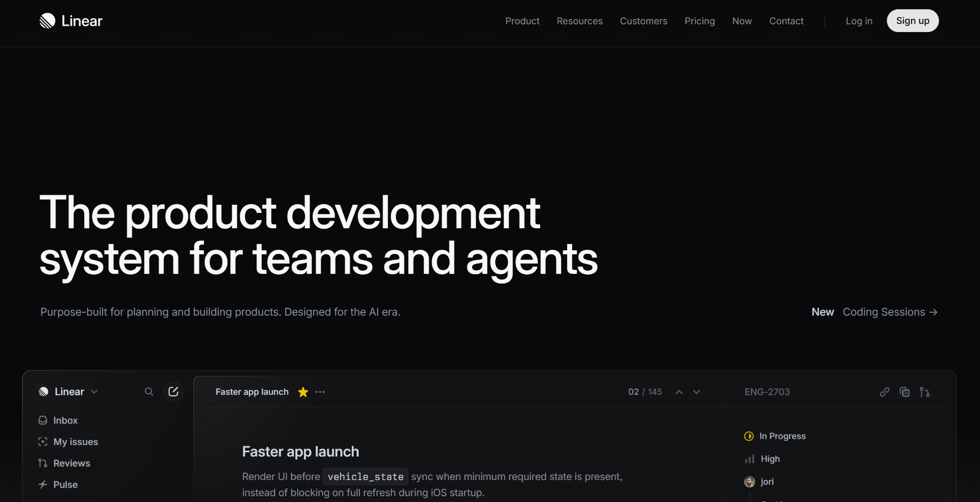Viewport: 980px width, 502px height.
Task: Open the three-dot more options menu
Action: (320, 392)
